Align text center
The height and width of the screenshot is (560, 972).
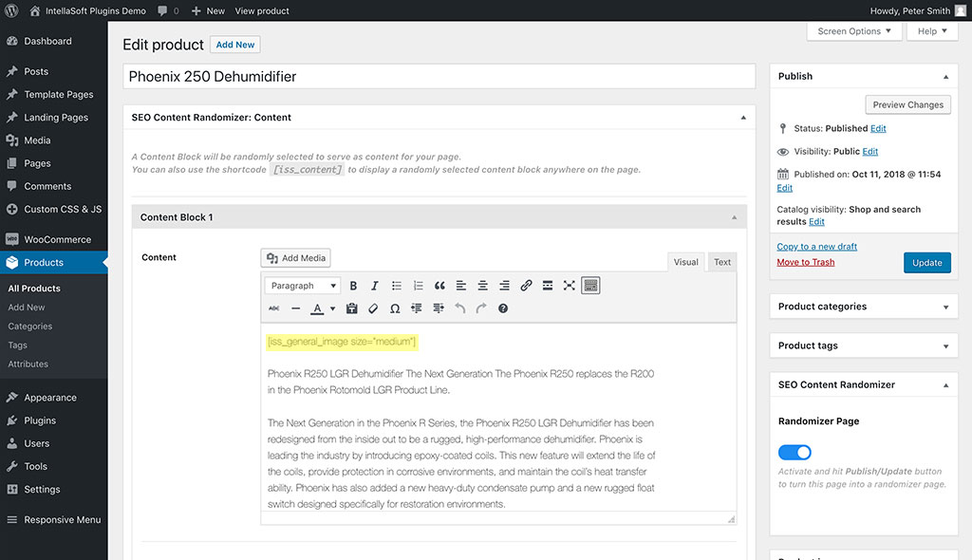click(483, 286)
